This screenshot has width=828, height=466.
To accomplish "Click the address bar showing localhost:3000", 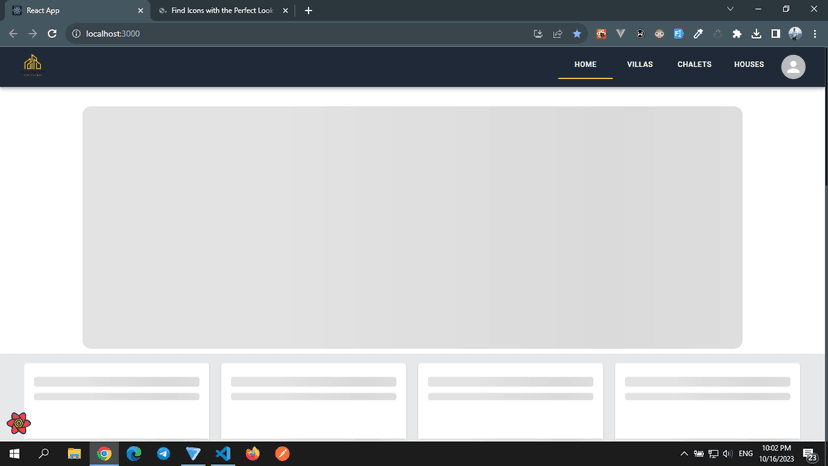I will (x=300, y=34).
